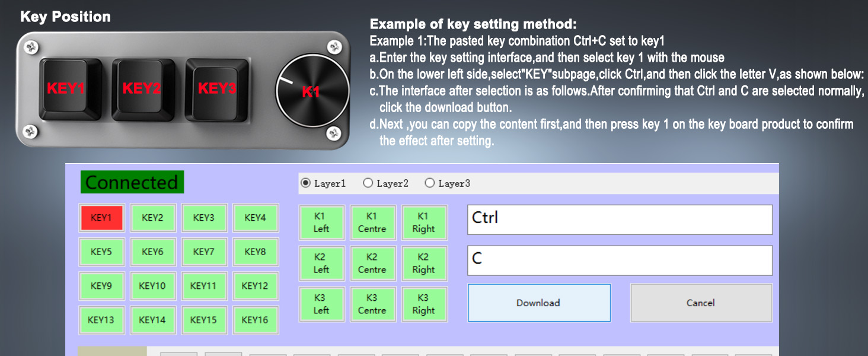The image size is (868, 356).
Task: Click physical KEY1 keycap in photo
Action: tap(72, 90)
